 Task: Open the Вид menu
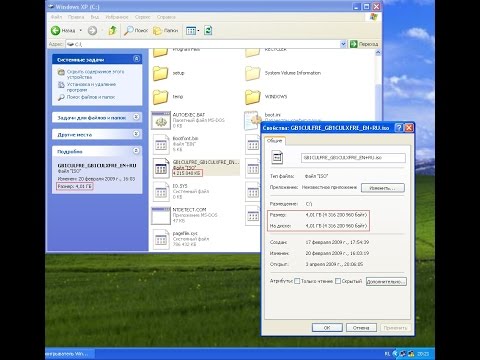(x=95, y=17)
